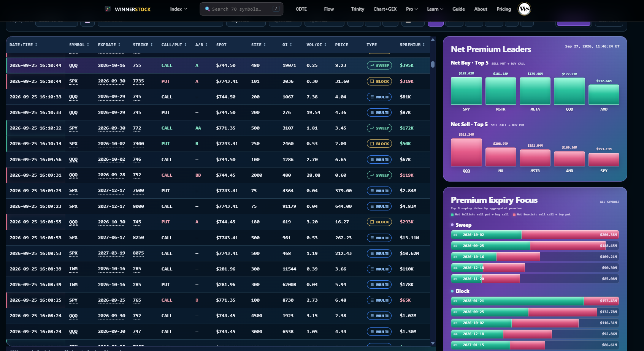644x351 pixels.
Task: Click the MU bar in the Net Sell chart
Action: [501, 157]
